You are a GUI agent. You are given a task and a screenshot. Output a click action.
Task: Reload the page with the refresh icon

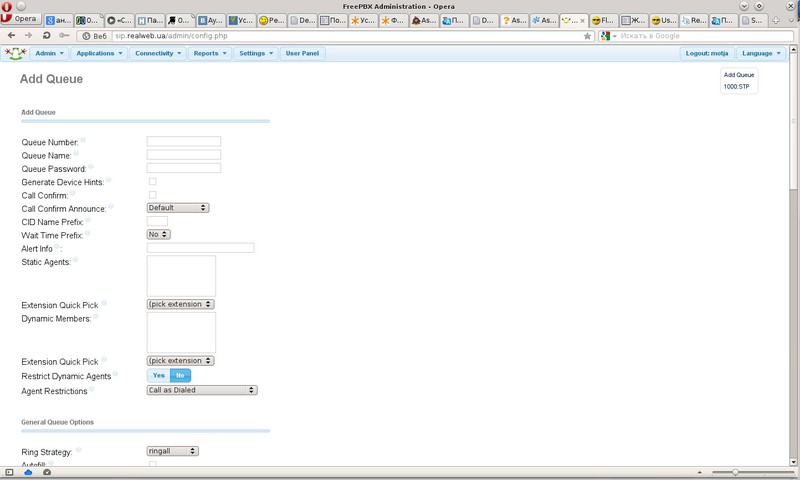pyautogui.click(x=46, y=36)
